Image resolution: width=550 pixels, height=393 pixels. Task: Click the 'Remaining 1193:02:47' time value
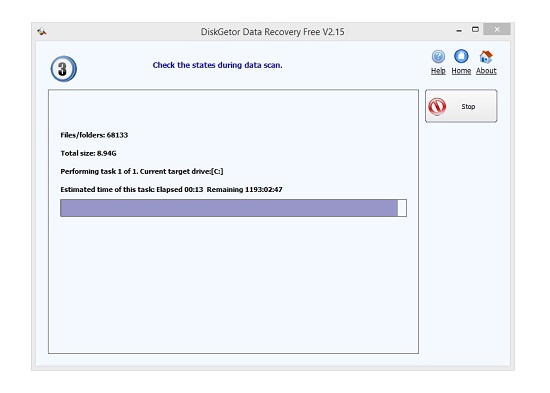coord(244,189)
